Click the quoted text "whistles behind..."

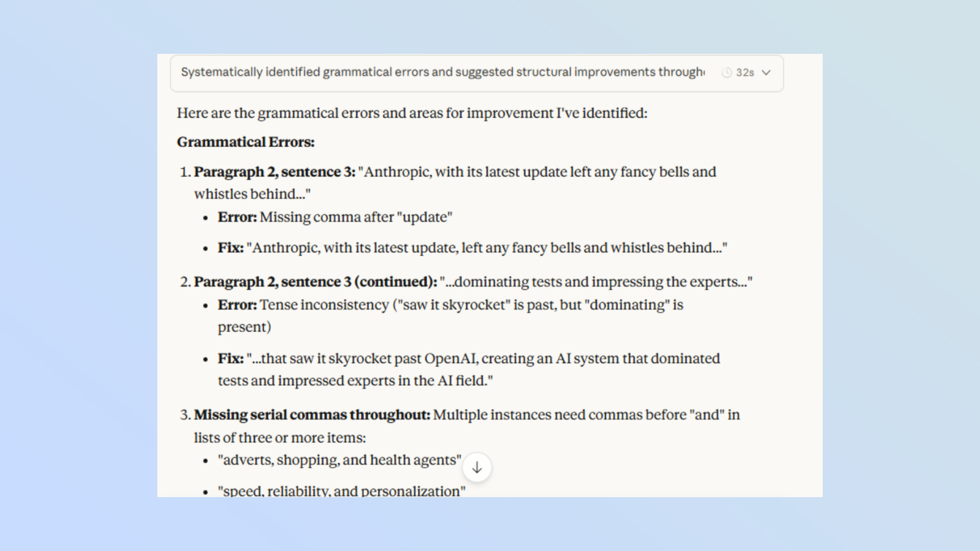tap(252, 194)
